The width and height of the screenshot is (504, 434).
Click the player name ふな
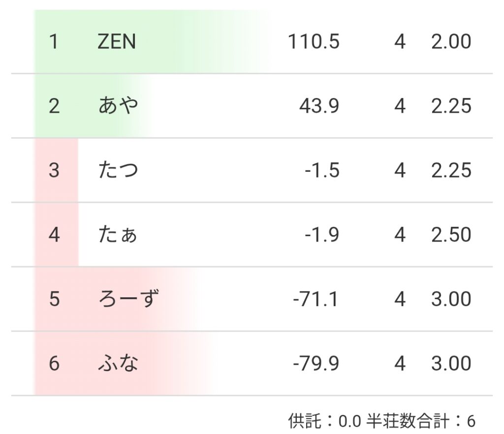(118, 364)
